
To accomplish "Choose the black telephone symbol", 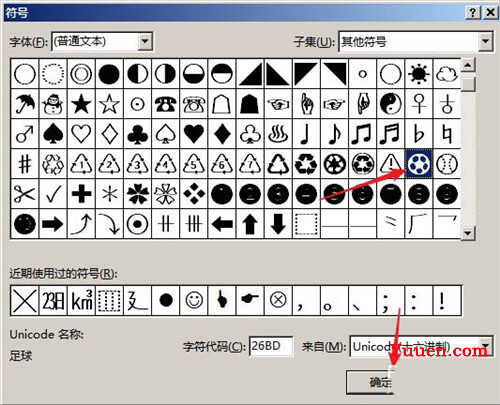I will coord(166,104).
